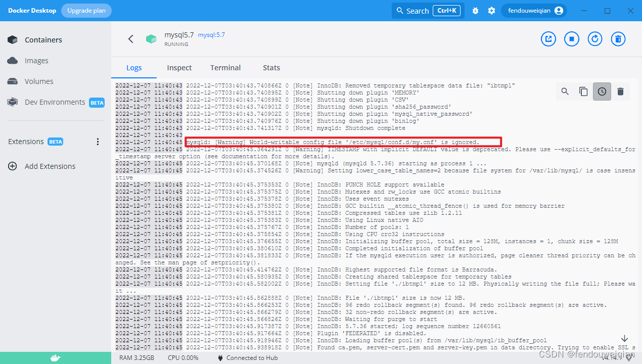Restart the mysql5.7 container
642x364 pixels.
click(595, 38)
